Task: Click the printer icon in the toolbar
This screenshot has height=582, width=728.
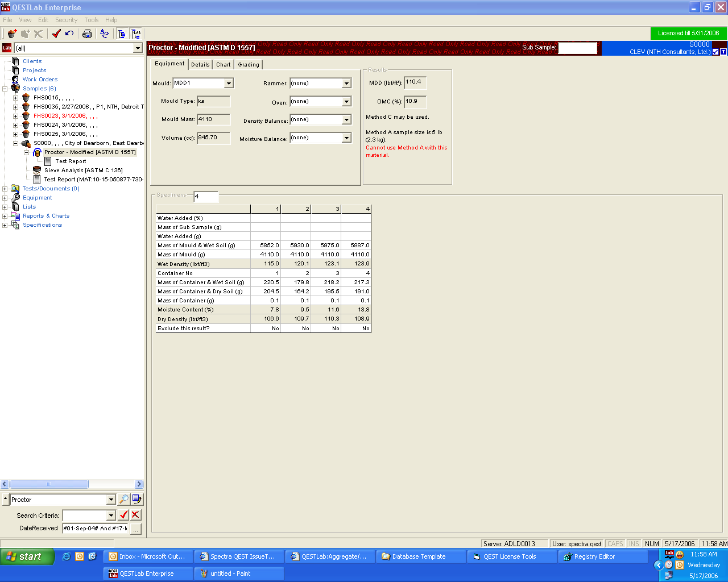Action: [87, 34]
